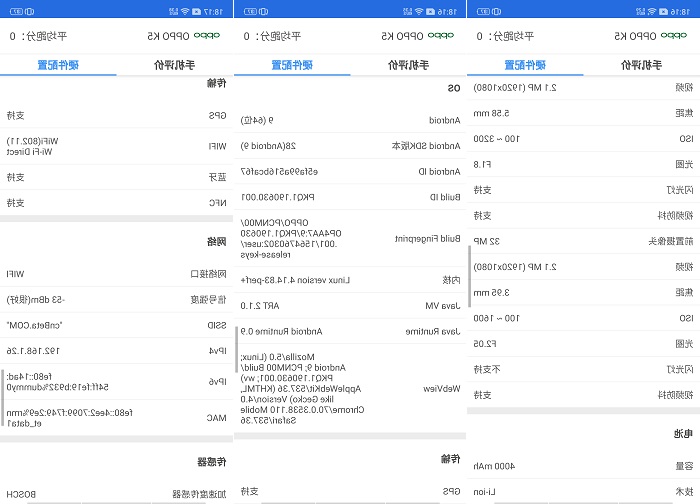Screen dimensions: 700x504
Task: Select the 光圈 F1.8 row
Action: coord(583,164)
